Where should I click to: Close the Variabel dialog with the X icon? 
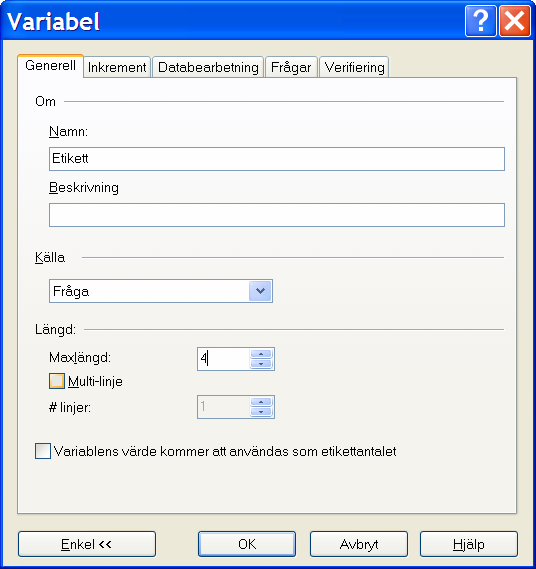tap(515, 21)
